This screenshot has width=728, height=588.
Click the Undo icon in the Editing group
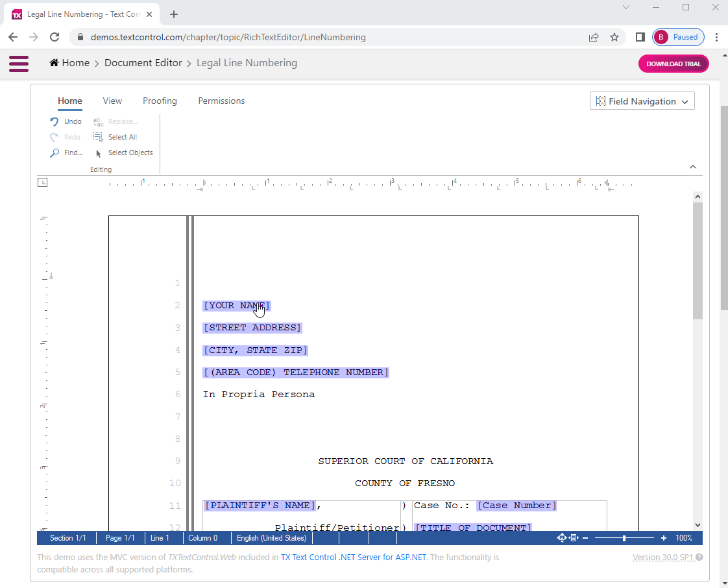55,121
